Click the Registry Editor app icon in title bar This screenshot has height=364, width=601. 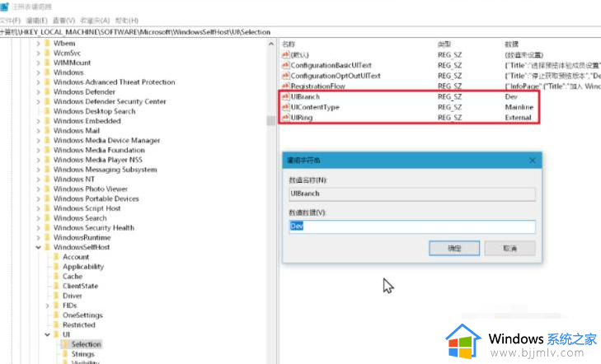point(4,7)
